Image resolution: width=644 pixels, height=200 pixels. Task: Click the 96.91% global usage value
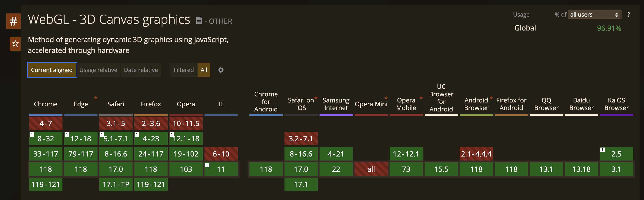(609, 28)
